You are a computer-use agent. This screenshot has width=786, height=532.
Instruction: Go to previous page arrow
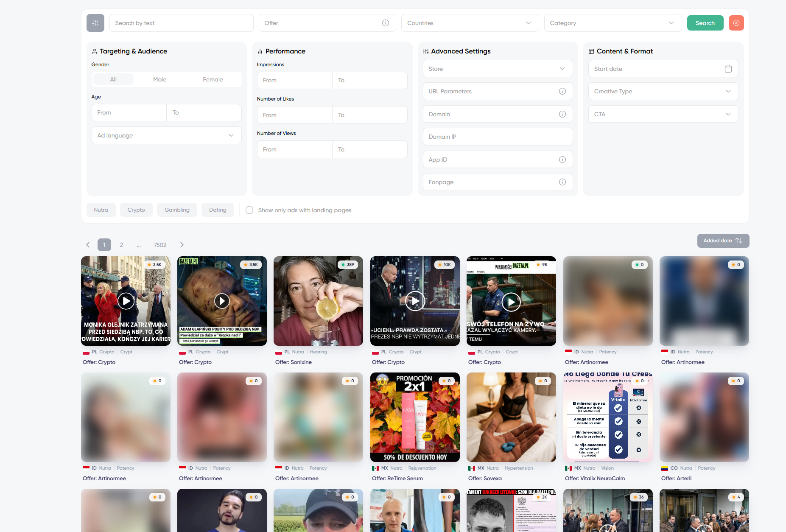point(88,245)
